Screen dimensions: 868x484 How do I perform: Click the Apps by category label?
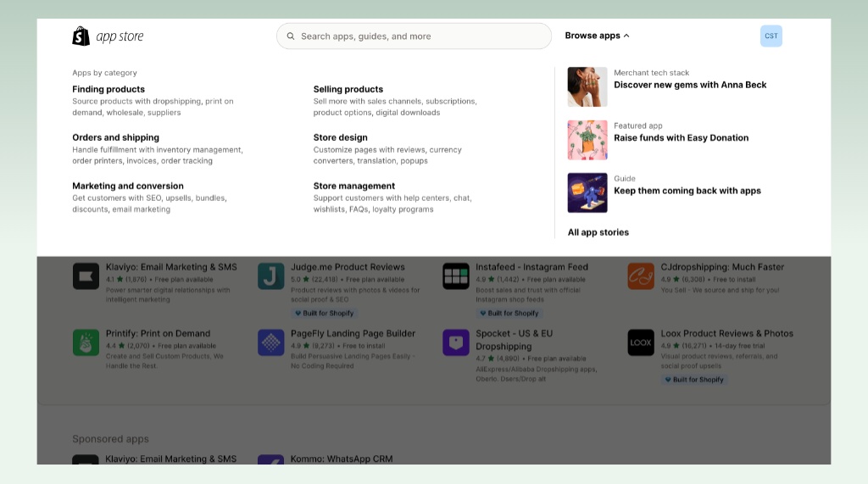click(104, 73)
